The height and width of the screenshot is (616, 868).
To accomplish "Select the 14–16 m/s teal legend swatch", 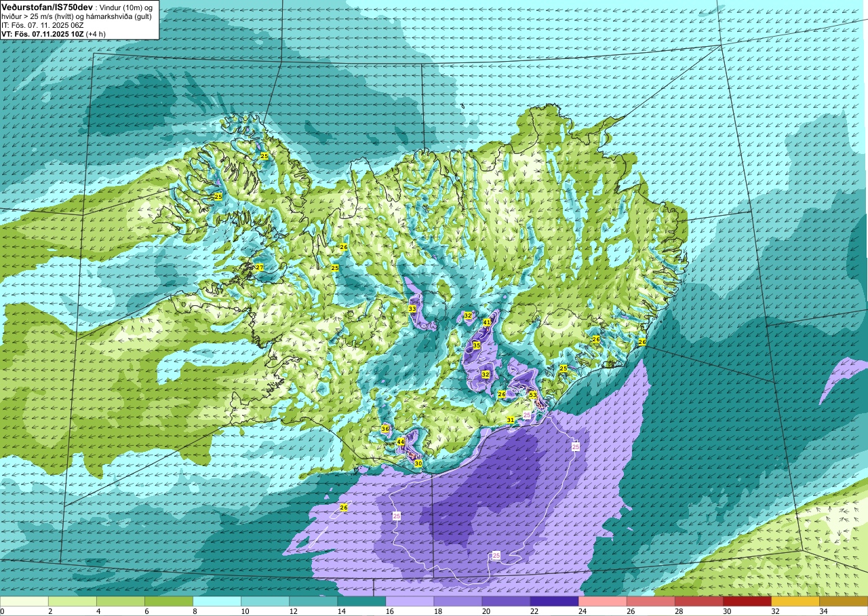I will [x=361, y=601].
